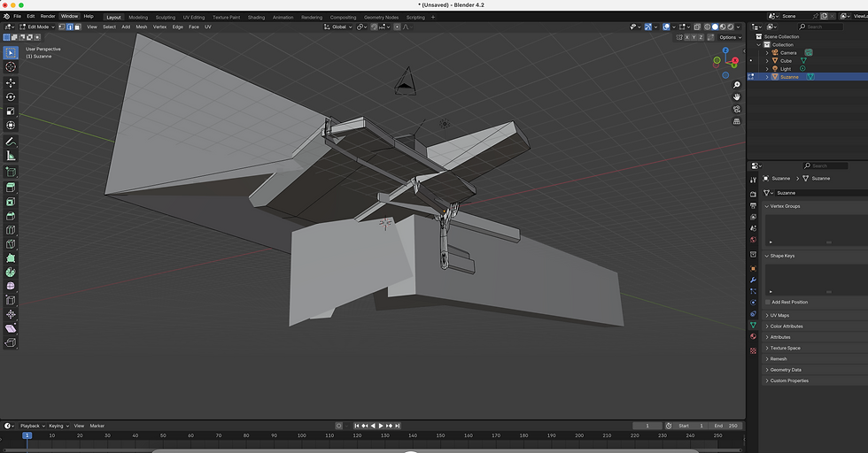868x453 pixels.
Task: Click the current frame marker in timeline
Action: [27, 436]
